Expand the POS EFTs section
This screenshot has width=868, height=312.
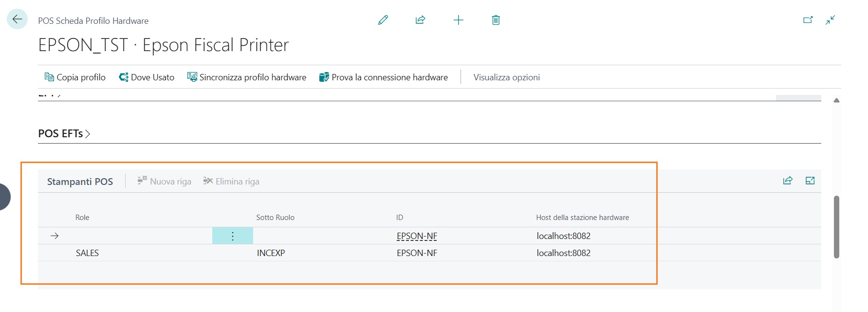pyautogui.click(x=64, y=133)
